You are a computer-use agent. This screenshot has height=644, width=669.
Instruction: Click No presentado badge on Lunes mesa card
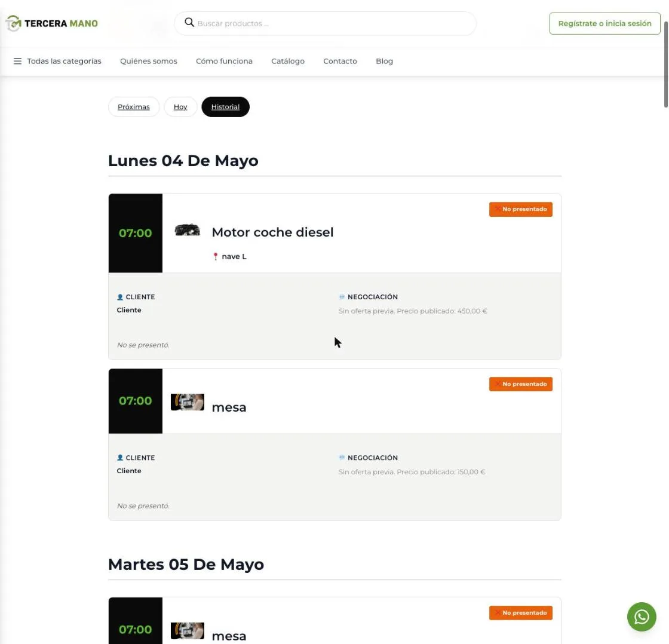[520, 384]
